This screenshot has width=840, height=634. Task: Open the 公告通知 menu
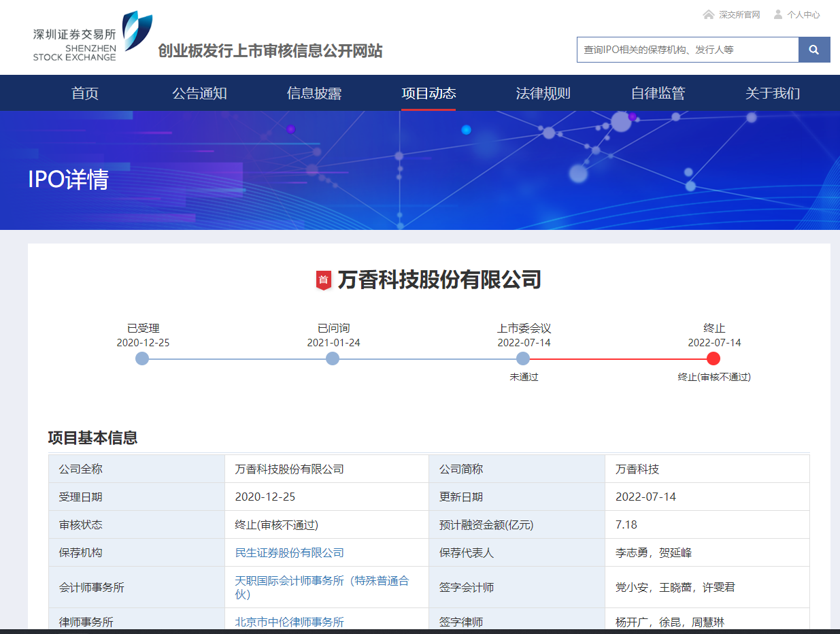coord(199,93)
